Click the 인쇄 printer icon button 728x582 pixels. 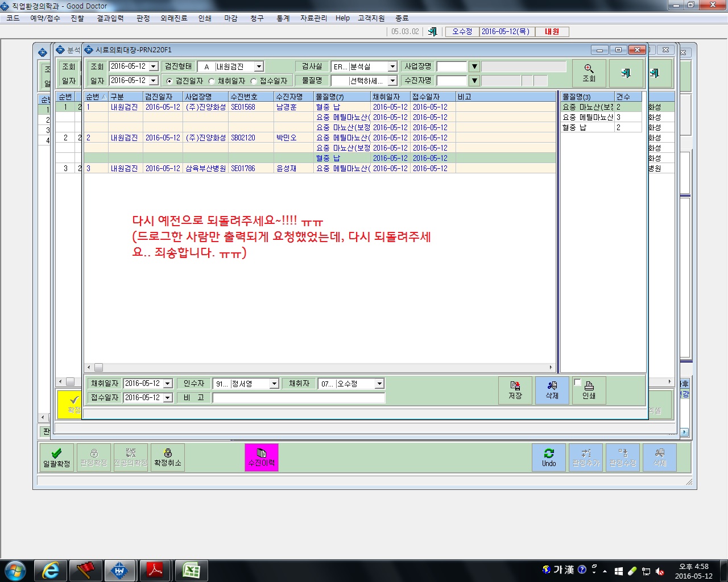589,390
